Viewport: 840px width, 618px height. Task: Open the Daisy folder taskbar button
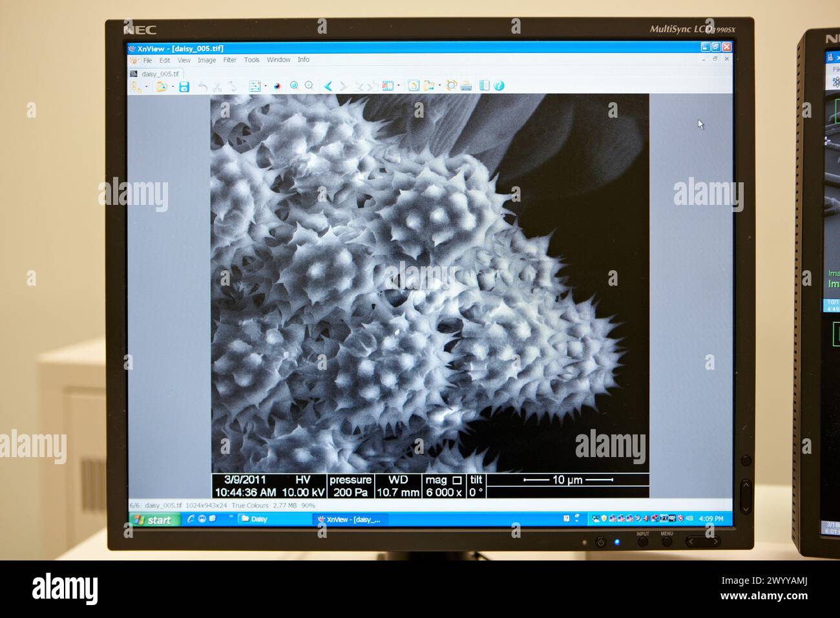tap(273, 519)
